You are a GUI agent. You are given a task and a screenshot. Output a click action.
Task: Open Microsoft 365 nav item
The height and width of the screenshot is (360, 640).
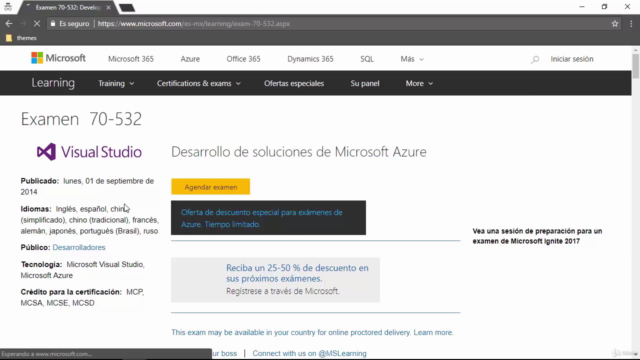coord(131,59)
